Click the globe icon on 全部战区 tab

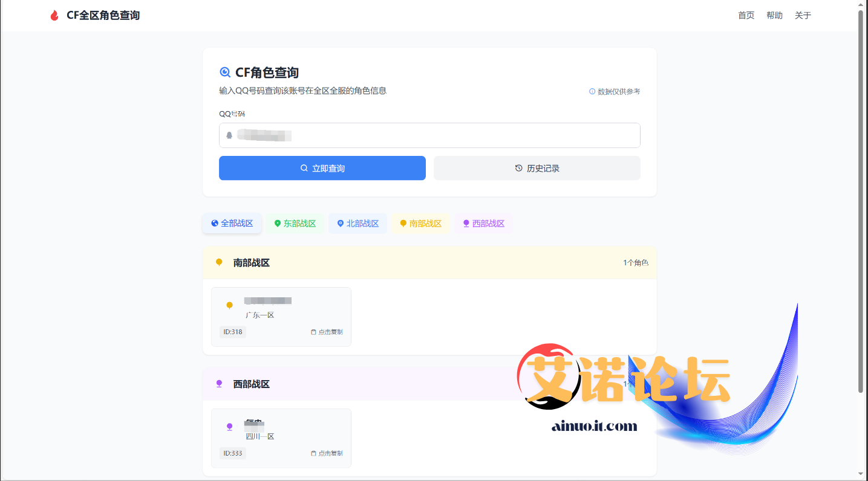click(215, 224)
